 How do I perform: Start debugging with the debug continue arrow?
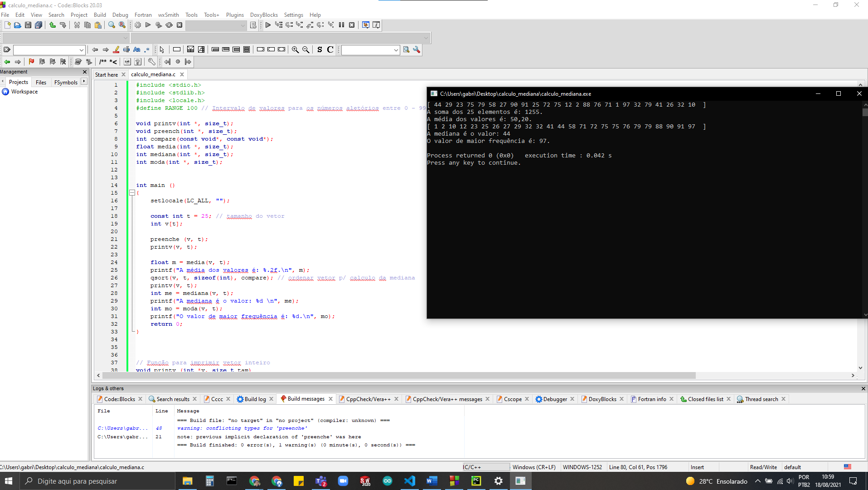click(x=268, y=25)
